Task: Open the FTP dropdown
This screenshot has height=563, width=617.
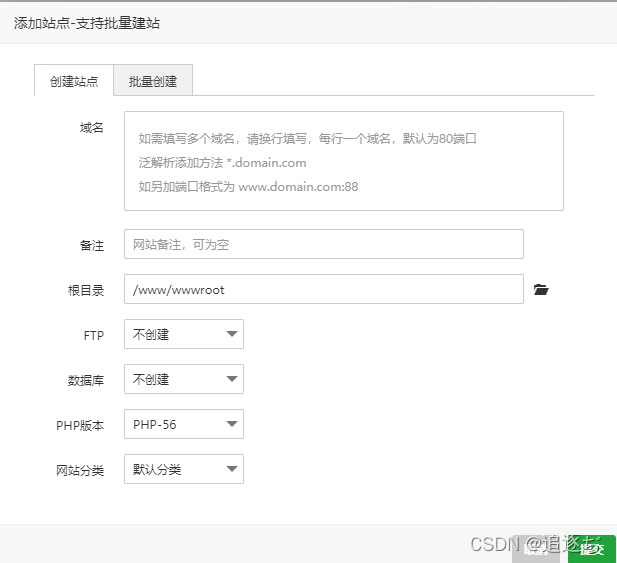Action: pos(184,334)
